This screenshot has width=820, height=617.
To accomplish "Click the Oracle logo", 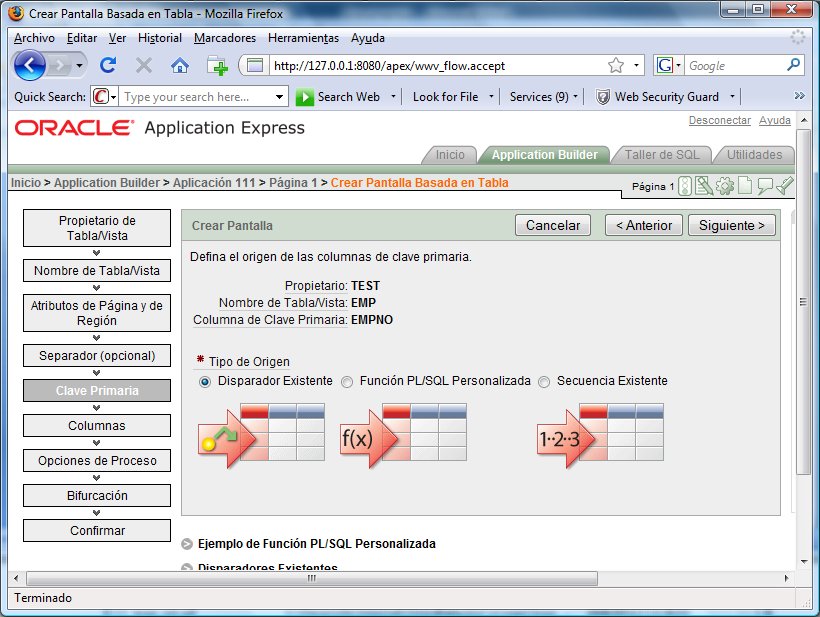I will click(x=74, y=128).
